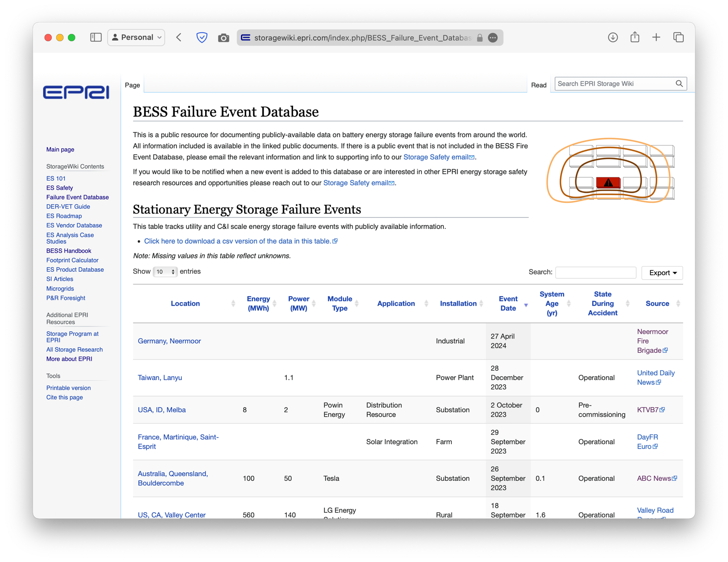Click the search magnifier icon in wiki
The image size is (728, 562).
[679, 84]
